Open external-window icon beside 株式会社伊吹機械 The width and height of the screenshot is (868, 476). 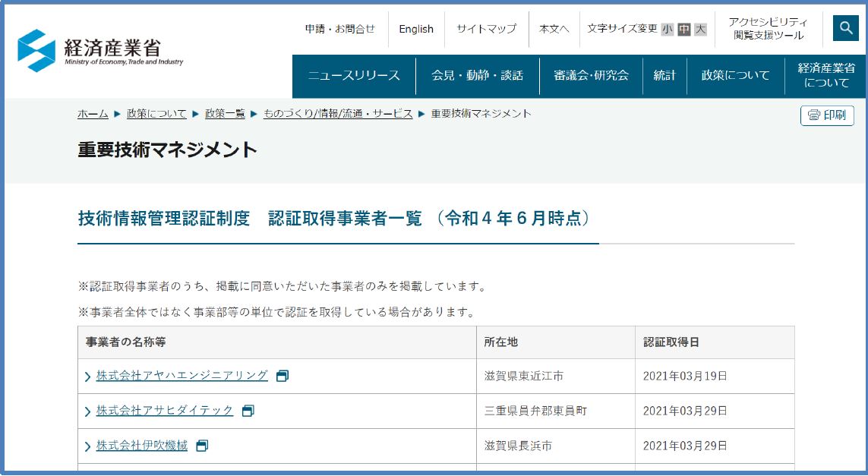(203, 446)
